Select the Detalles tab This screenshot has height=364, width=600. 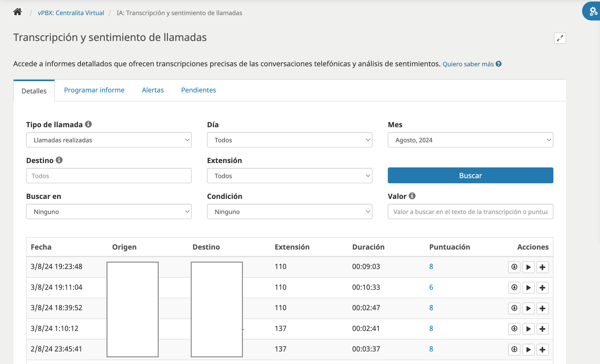34,91
